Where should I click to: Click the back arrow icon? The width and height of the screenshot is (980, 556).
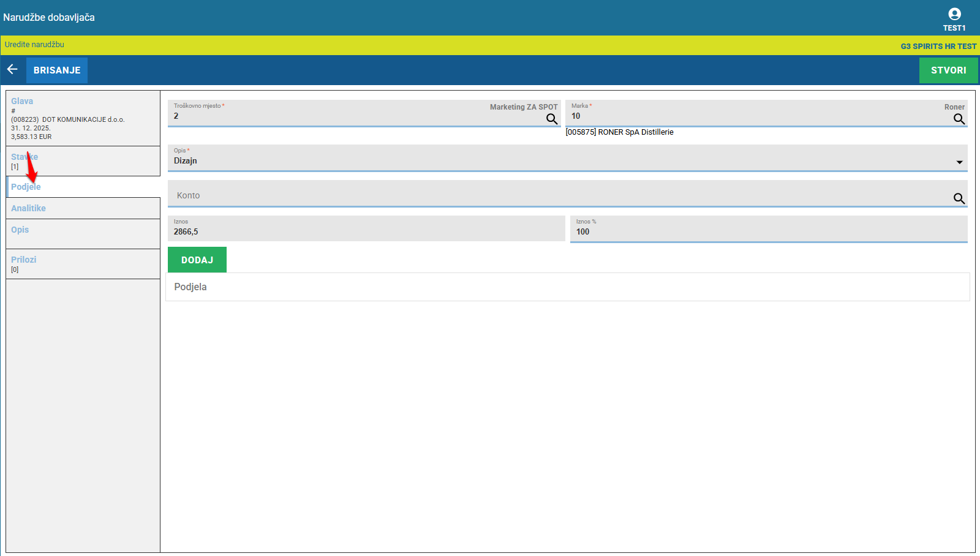click(x=12, y=70)
